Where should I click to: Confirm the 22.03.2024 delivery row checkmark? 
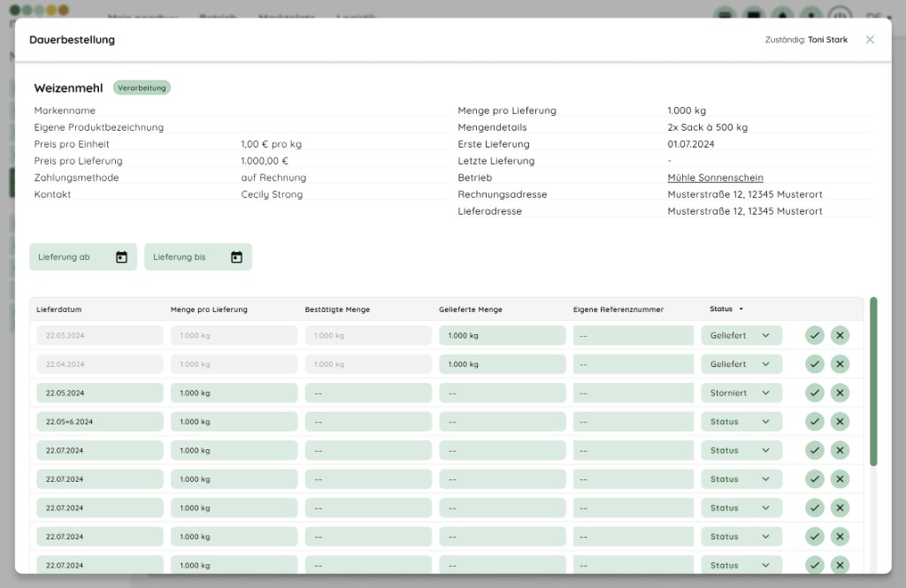[x=815, y=336]
